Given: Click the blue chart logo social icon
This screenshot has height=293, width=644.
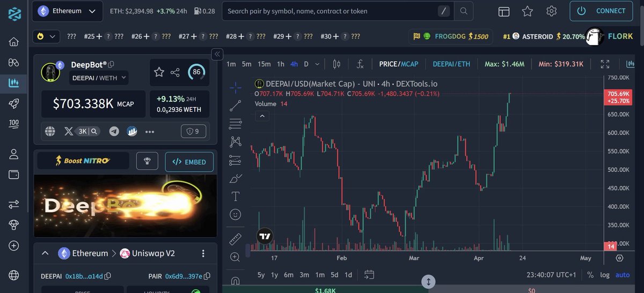Looking at the screenshot, I should (132, 131).
